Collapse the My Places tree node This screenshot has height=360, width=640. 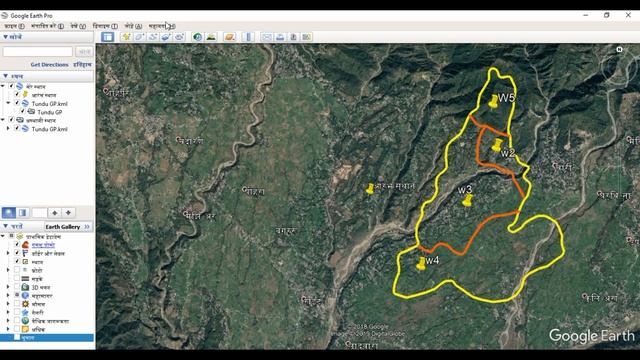click(3, 86)
